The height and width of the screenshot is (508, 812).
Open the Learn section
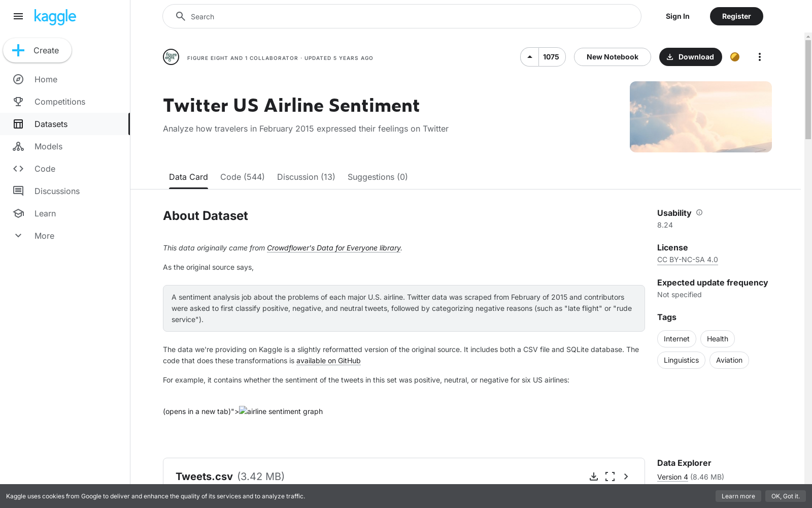45,213
